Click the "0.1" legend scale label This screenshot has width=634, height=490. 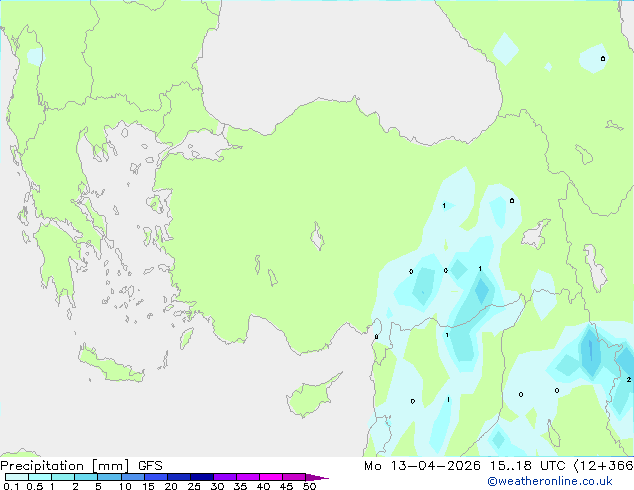click(x=11, y=486)
